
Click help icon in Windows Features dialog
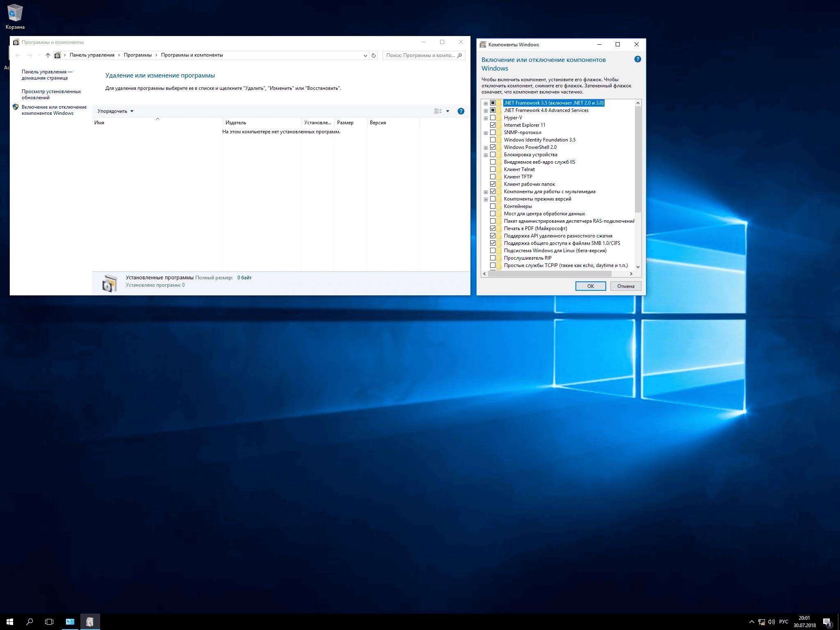(637, 59)
